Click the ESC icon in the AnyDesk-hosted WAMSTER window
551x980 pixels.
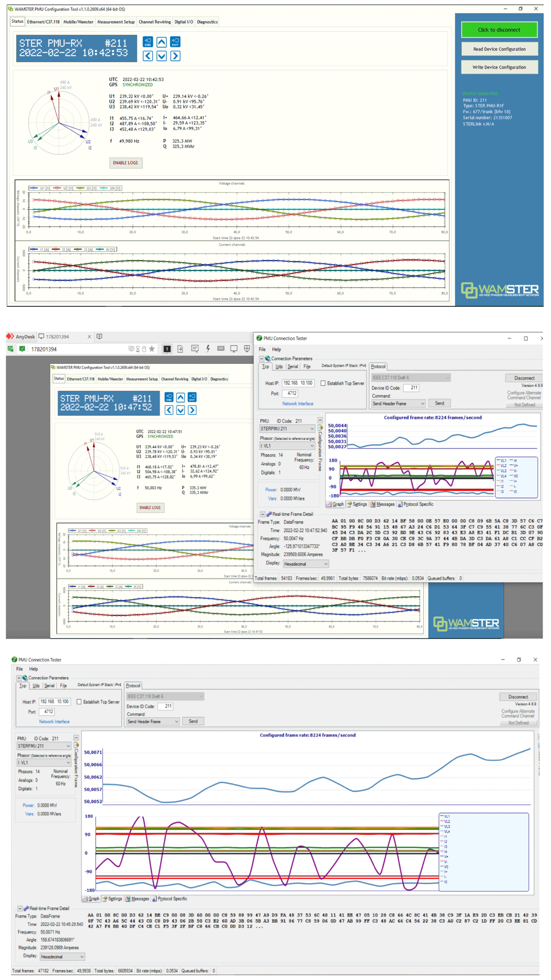[169, 397]
